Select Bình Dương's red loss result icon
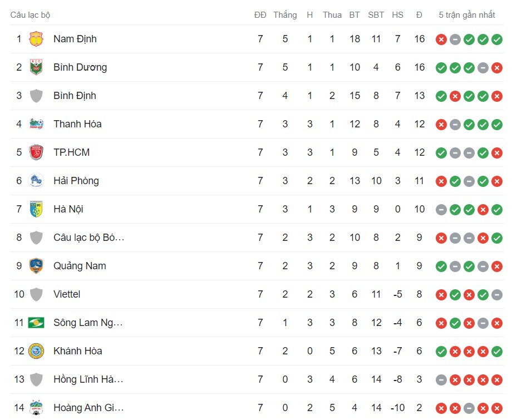The height and width of the screenshot is (420, 512). 497,67
